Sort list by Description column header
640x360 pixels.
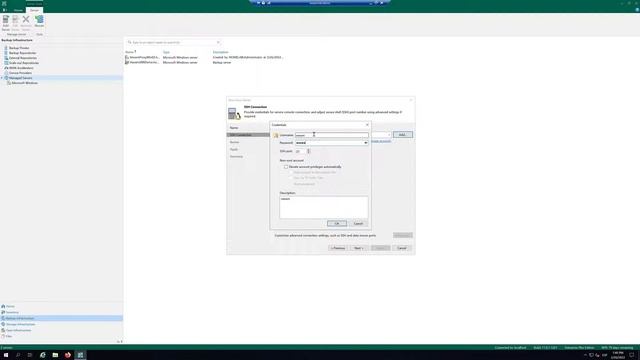click(220, 52)
